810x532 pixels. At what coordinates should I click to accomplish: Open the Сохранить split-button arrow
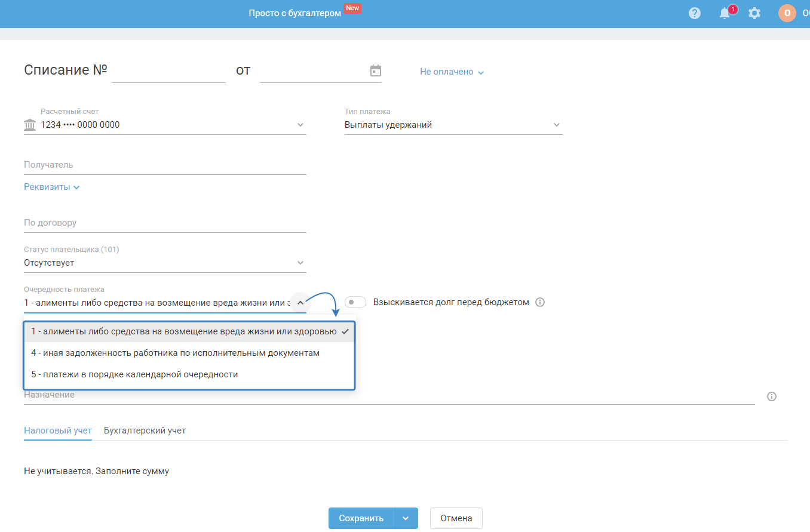pos(406,518)
